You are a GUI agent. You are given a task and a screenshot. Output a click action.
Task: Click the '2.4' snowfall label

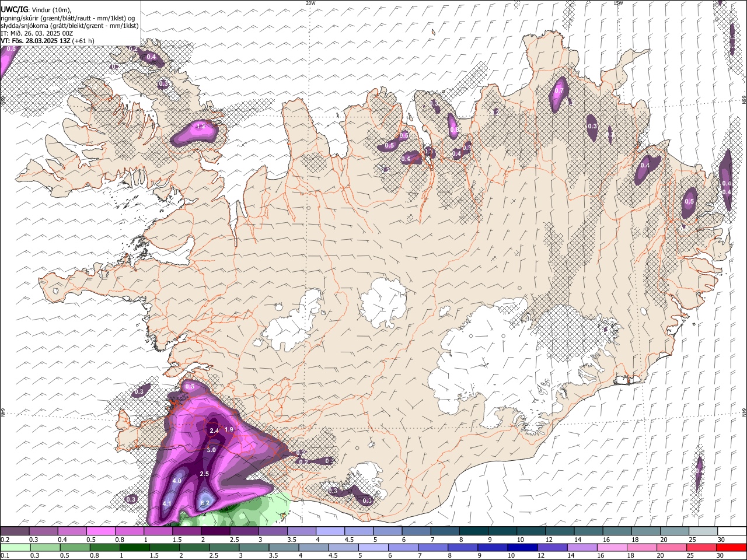[x=214, y=430]
